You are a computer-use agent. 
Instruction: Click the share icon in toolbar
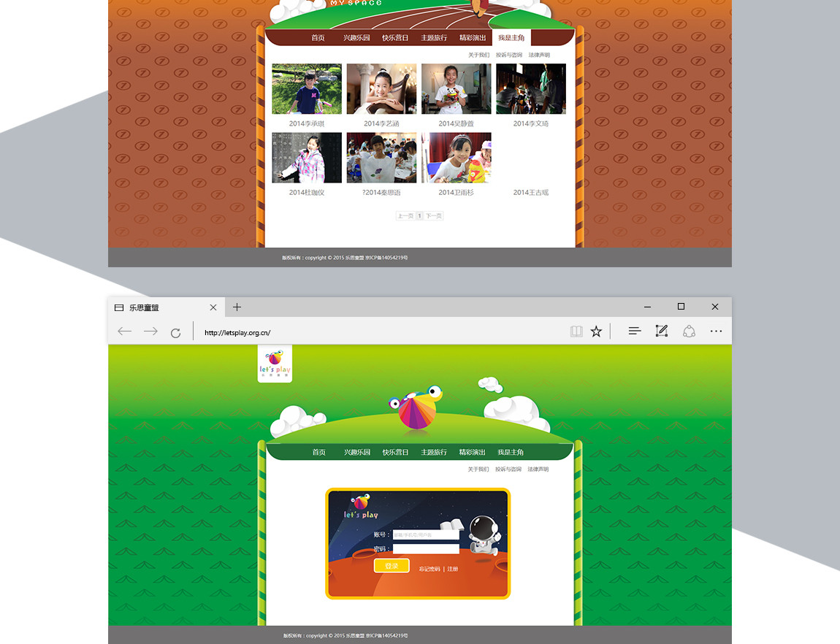click(689, 331)
